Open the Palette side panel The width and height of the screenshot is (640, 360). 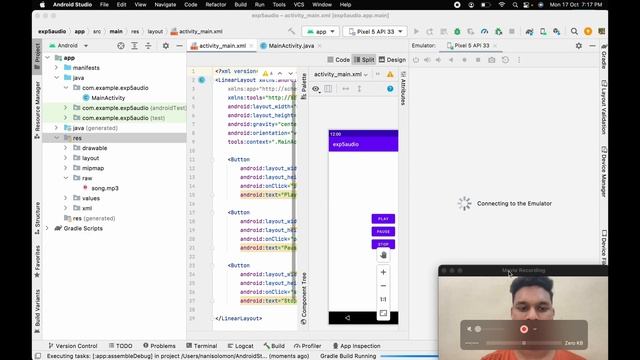(x=304, y=86)
